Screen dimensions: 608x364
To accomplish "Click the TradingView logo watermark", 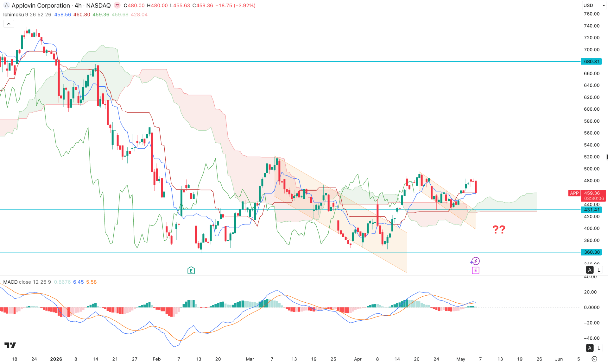I will tap(10, 345).
